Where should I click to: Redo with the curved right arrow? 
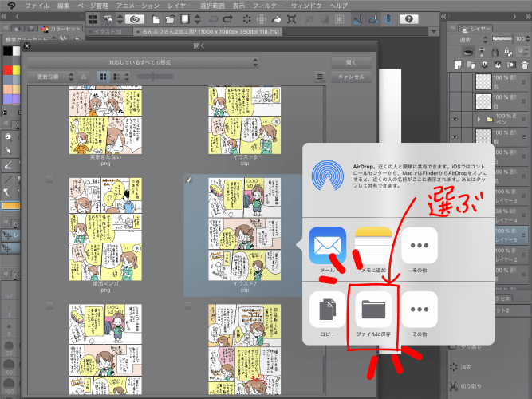click(227, 19)
